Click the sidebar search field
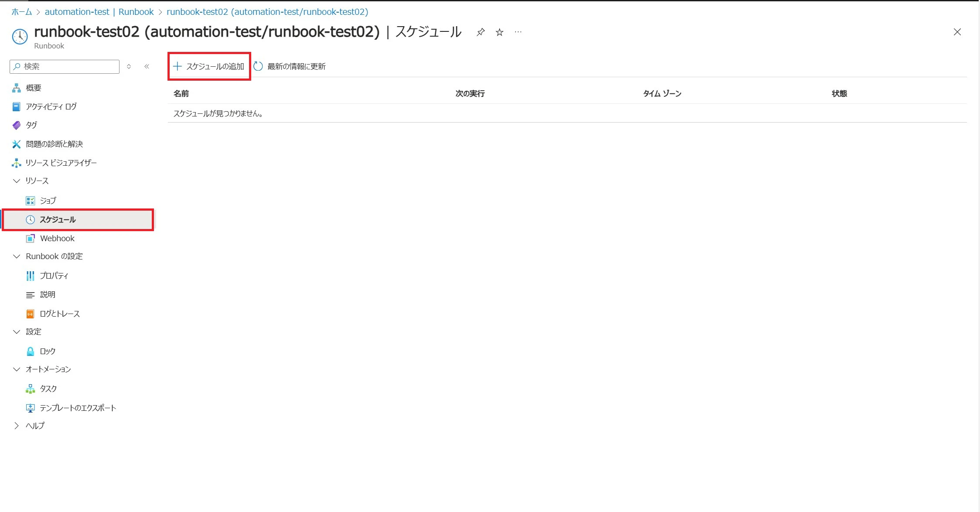Image resolution: width=980 pixels, height=512 pixels. click(65, 66)
